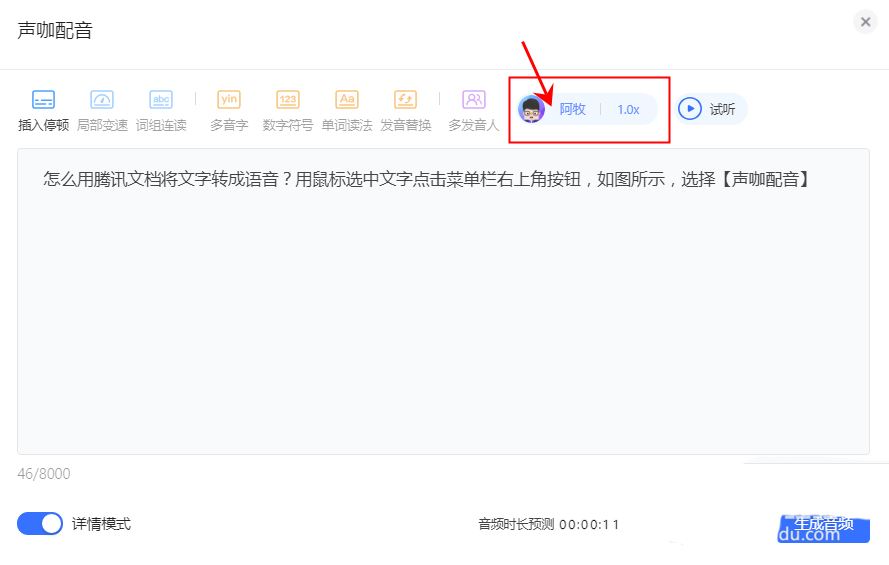Select the 数字符号 number reading tool
Image resolution: width=889 pixels, height=565 pixels.
pos(287,111)
